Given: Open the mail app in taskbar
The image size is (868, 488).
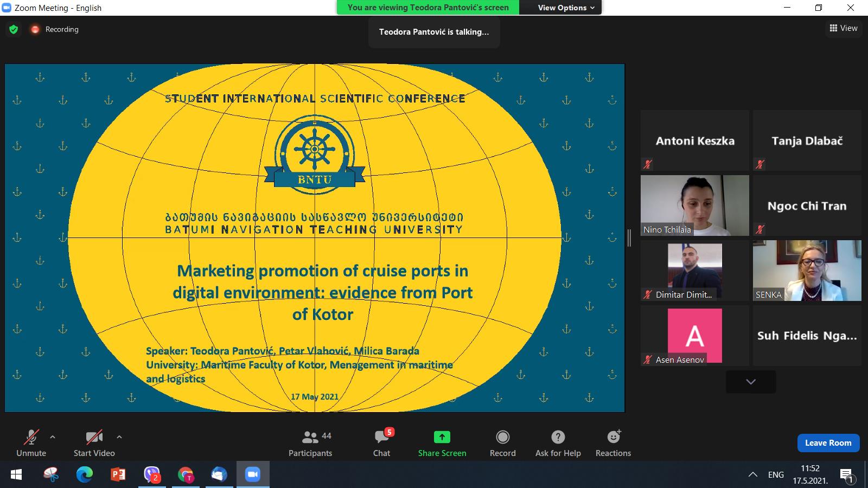Looking at the screenshot, I should coord(219,475).
